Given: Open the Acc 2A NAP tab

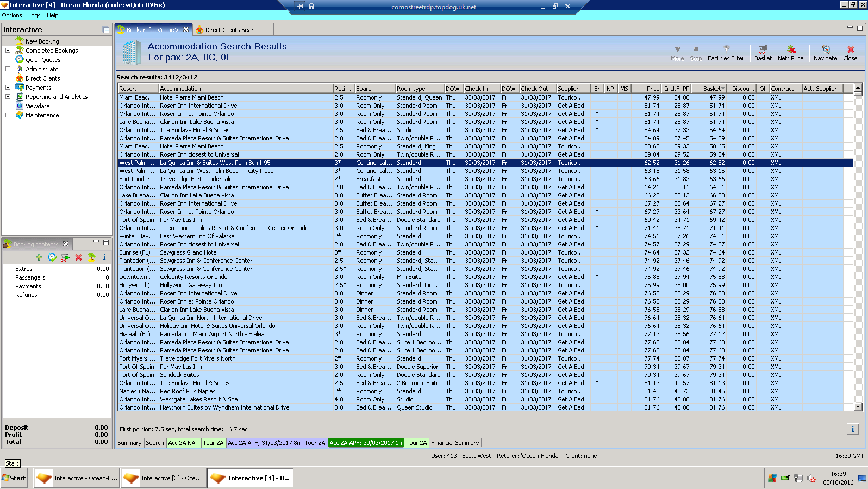Looking at the screenshot, I should [x=183, y=443].
